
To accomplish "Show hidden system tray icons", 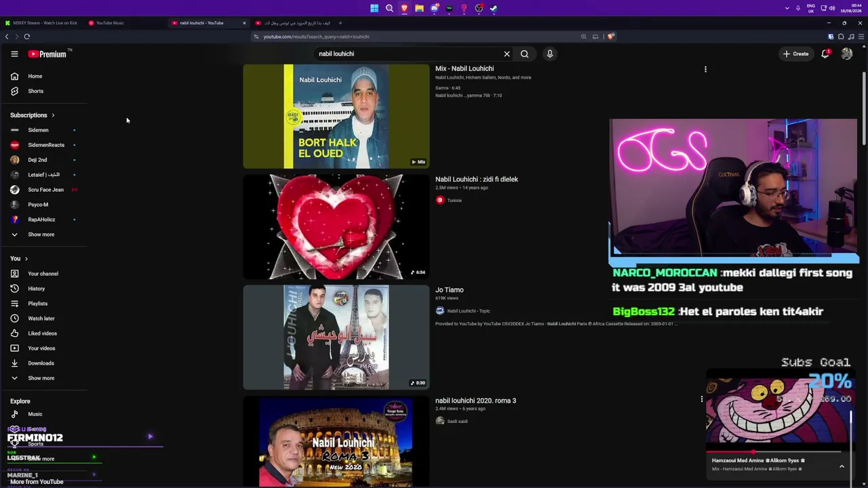I will (787, 8).
